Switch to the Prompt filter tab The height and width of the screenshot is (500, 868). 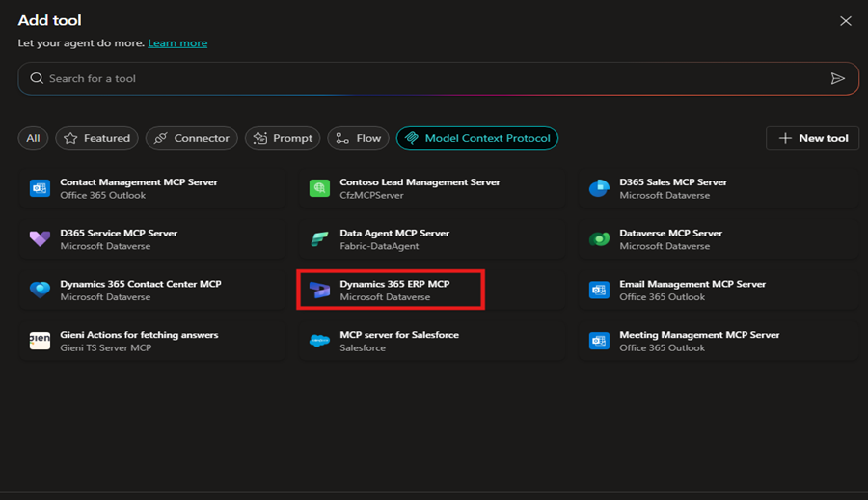point(283,138)
